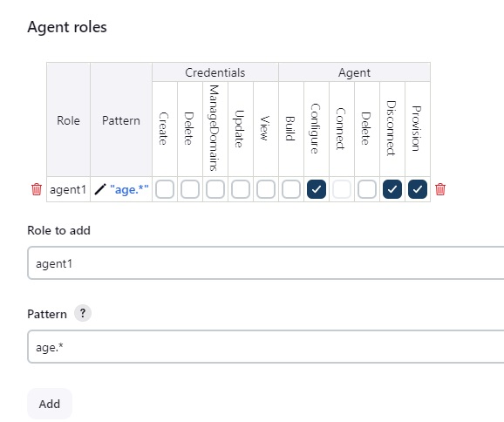504x422 pixels.
Task: Enable Credentials Delete for agent1
Action: [x=190, y=189]
